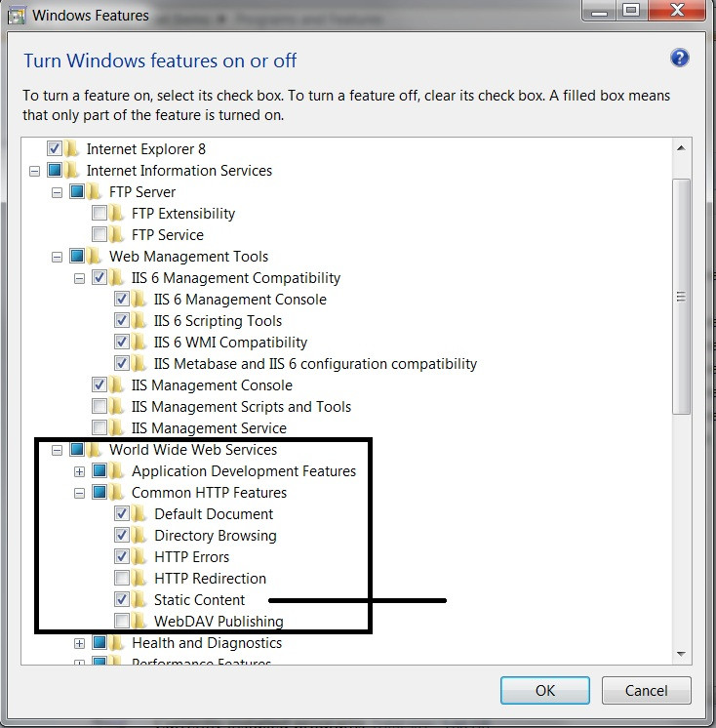Expand the Health and Diagnostics node
716x728 pixels.
(x=79, y=643)
